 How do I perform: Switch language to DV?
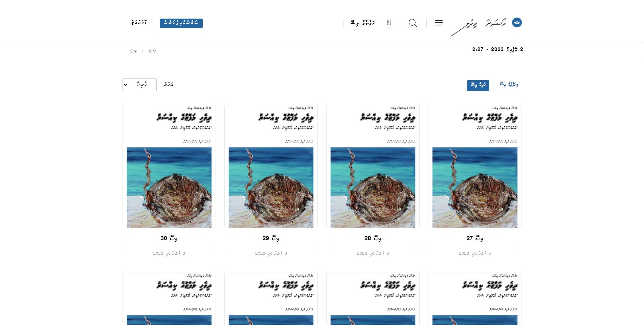153,51
